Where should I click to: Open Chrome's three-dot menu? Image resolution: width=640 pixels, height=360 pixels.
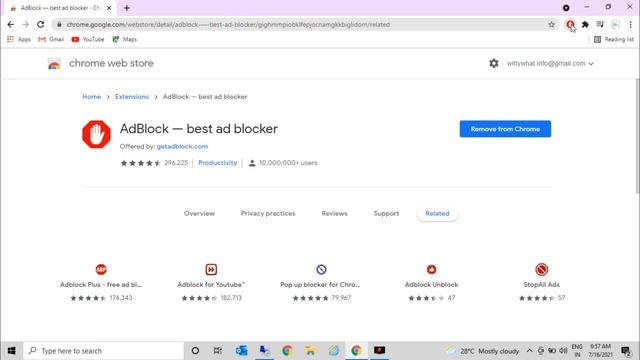631,24
